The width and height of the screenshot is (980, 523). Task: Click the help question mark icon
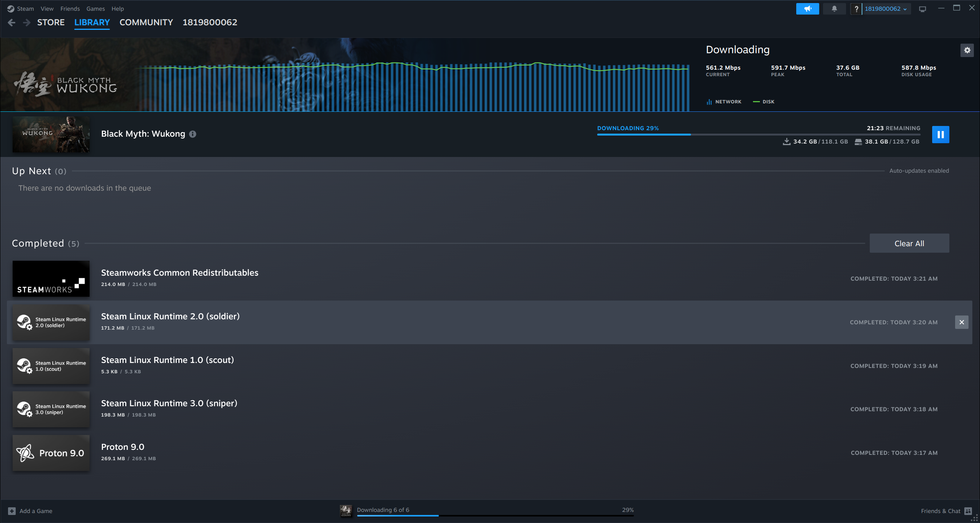(856, 9)
